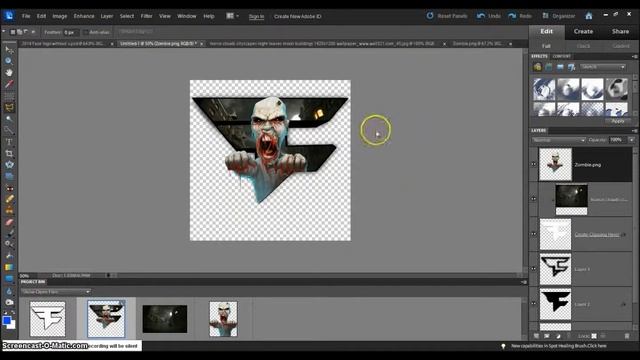Open the layer blend mode dropdown

[558, 140]
